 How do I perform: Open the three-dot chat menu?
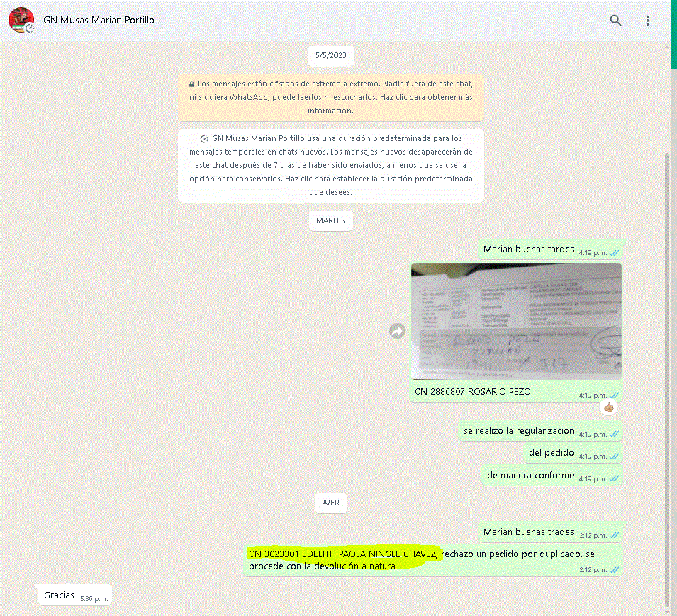click(647, 21)
